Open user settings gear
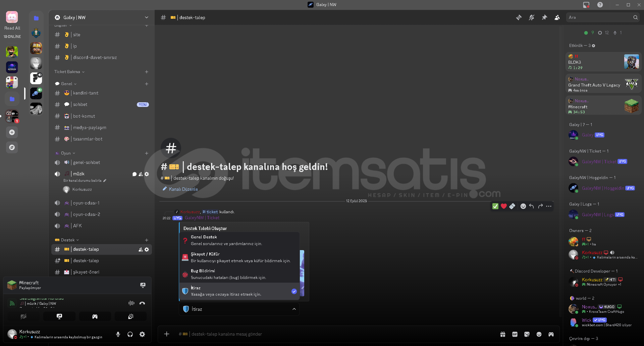 (142, 334)
